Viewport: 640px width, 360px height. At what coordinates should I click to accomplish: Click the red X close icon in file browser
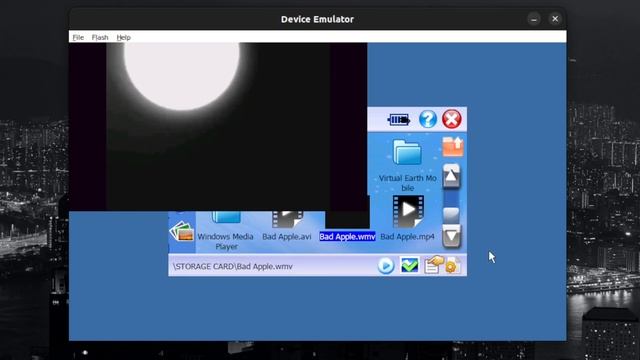tap(452, 119)
